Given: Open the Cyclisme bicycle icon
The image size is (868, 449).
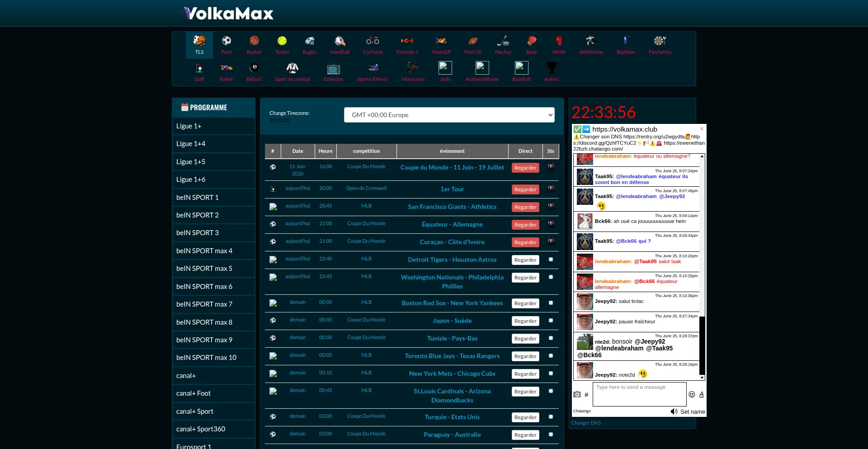Looking at the screenshot, I should pos(373,41).
